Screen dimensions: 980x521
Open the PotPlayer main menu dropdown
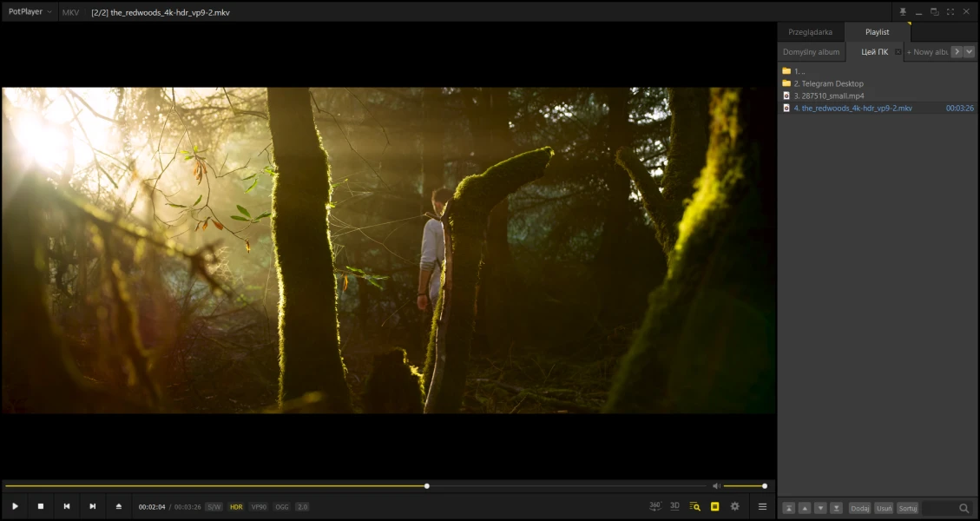[30, 12]
